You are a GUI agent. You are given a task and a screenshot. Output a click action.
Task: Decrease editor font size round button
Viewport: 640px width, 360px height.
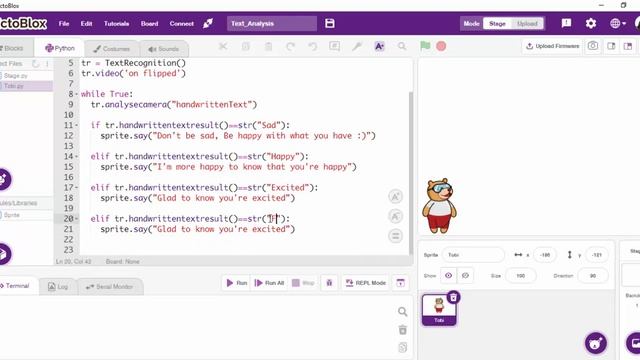395,216
